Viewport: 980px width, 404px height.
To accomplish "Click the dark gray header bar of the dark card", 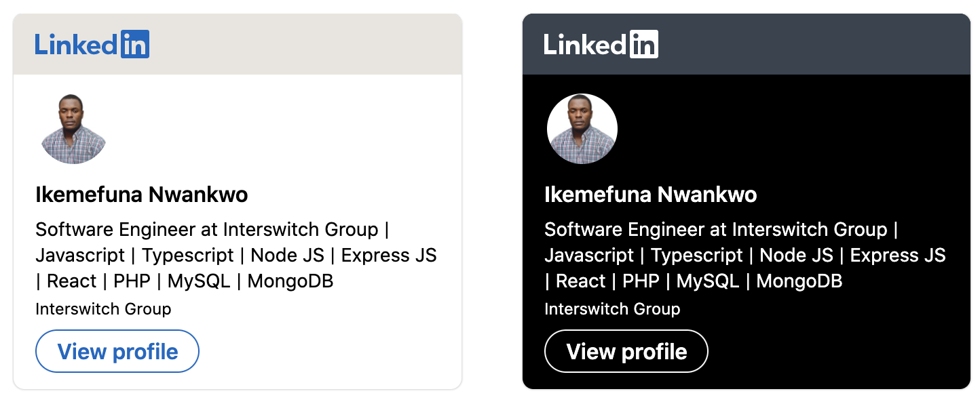I will pyautogui.click(x=814, y=45).
